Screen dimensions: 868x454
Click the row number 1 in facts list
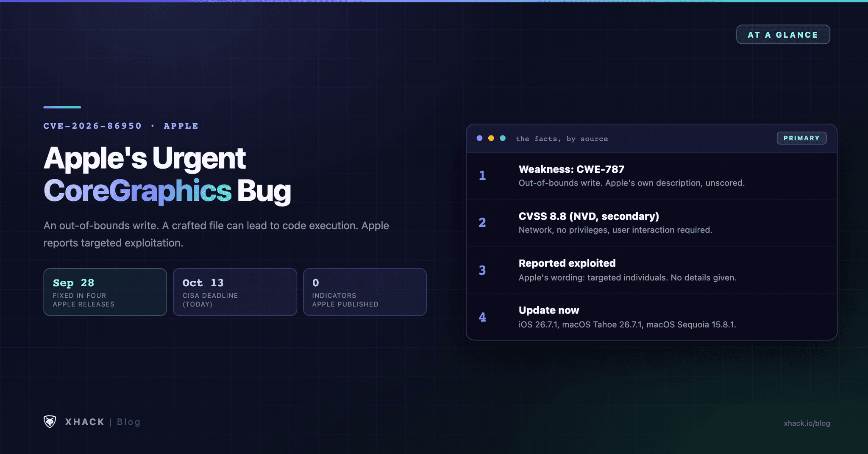(482, 175)
